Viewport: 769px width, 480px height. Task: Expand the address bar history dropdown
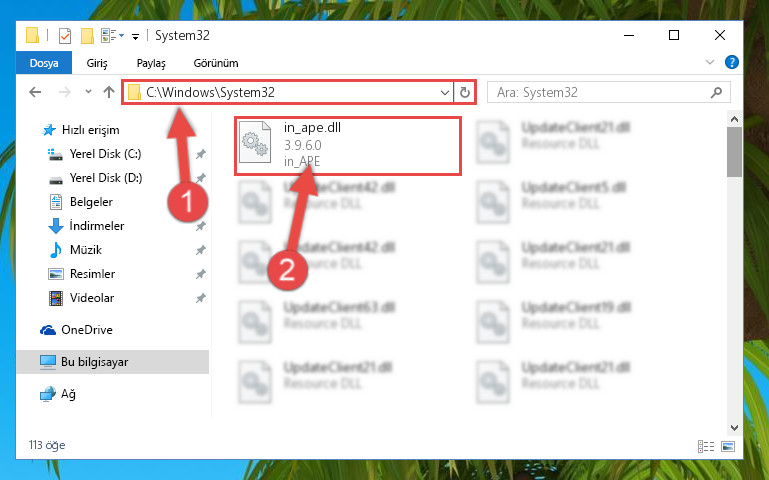(x=445, y=92)
